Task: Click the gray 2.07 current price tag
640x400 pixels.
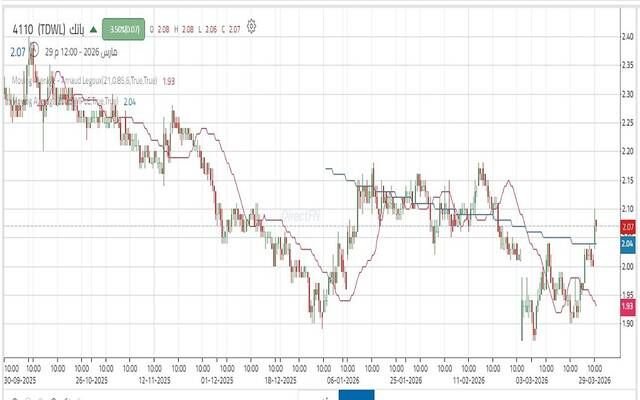Action: tap(627, 227)
